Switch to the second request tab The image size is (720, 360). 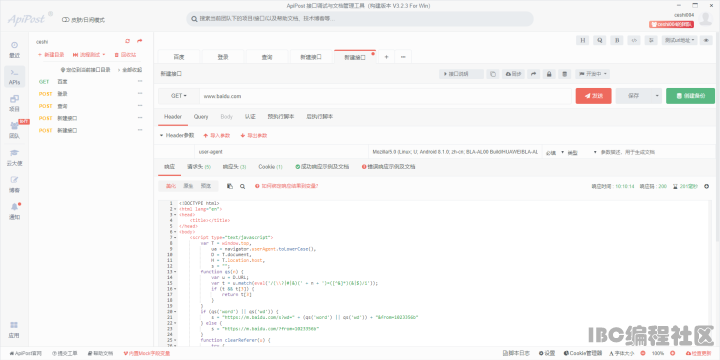(x=223, y=57)
